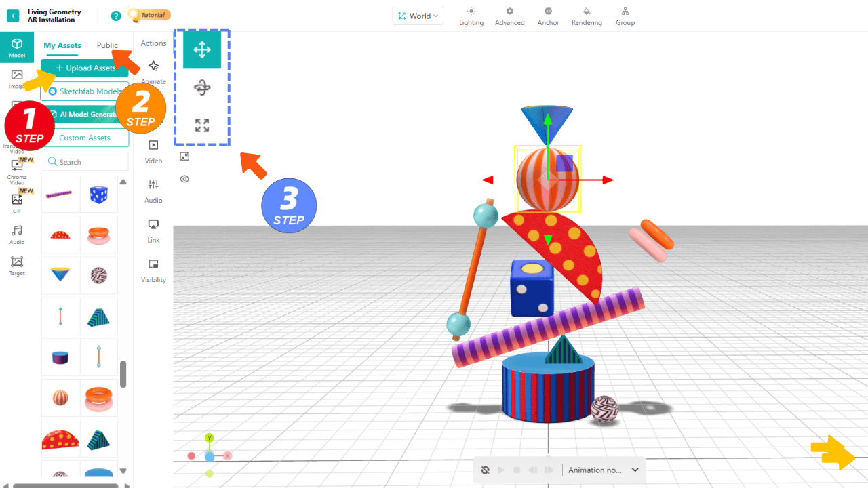Image resolution: width=868 pixels, height=488 pixels.
Task: Open the Rendering options
Action: [x=587, y=16]
